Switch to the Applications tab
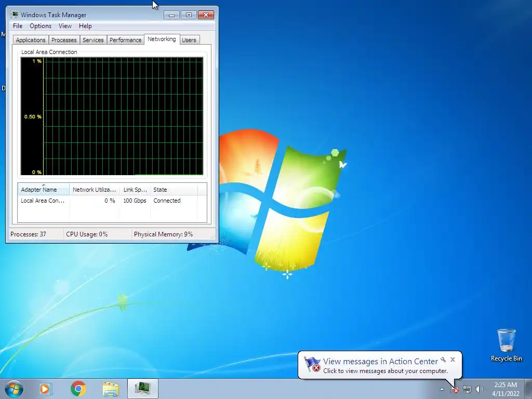This screenshot has width=532, height=399. click(x=31, y=40)
